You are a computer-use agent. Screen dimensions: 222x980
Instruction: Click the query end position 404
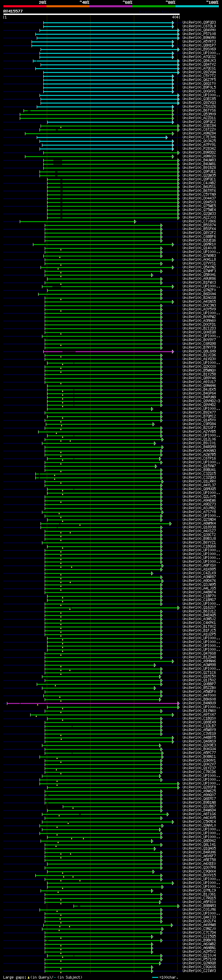(x=175, y=17)
